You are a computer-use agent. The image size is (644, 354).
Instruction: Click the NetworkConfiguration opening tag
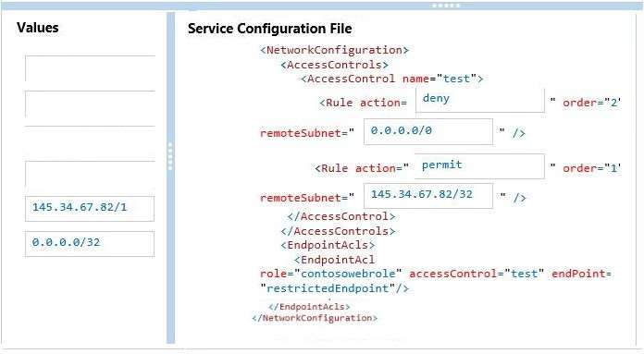tap(334, 50)
